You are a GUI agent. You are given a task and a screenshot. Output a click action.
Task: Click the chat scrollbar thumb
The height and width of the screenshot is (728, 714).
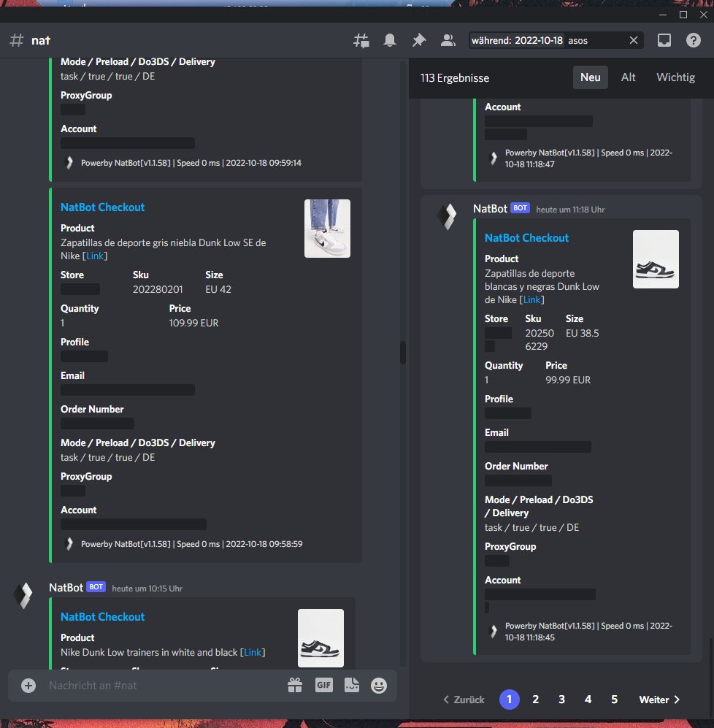click(x=402, y=353)
